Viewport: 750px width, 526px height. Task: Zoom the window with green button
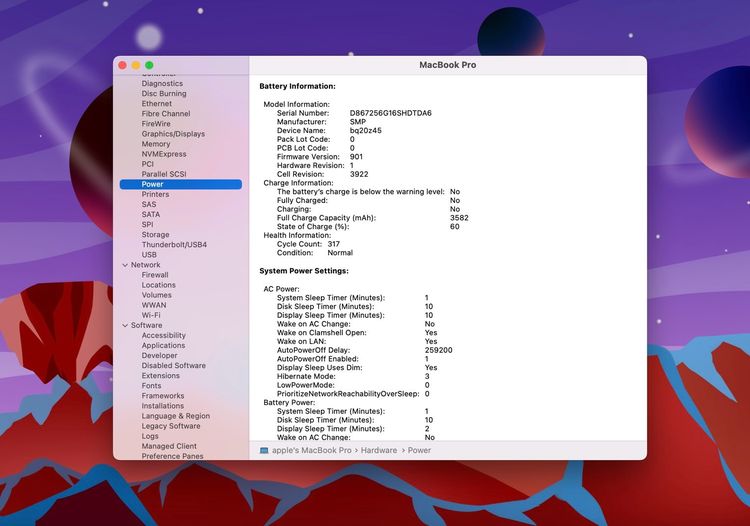149,65
